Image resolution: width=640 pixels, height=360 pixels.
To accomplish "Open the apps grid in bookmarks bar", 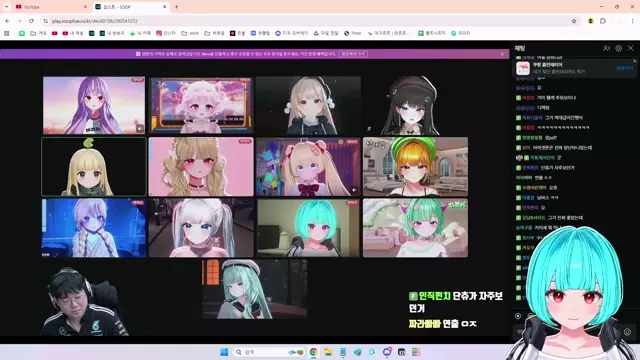I will 7,33.
